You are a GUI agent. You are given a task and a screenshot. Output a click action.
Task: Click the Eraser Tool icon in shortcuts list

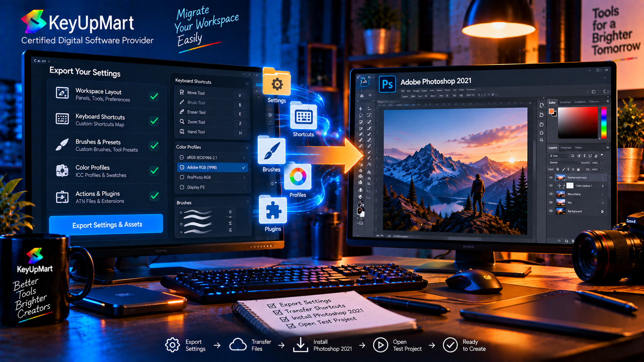pyautogui.click(x=182, y=112)
